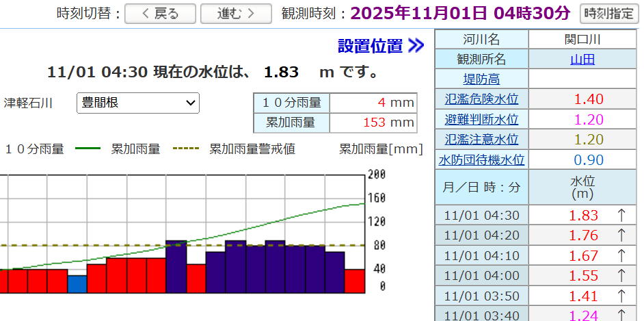Advance time with the 進む button

click(236, 14)
